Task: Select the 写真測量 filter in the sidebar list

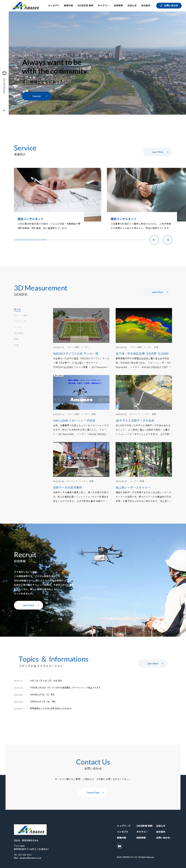Action: coord(18,333)
